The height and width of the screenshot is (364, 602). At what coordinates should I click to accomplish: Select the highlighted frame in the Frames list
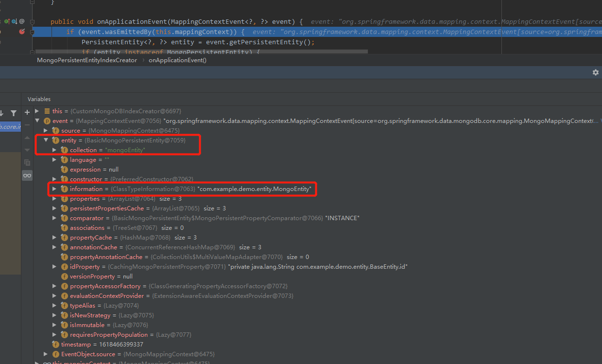pyautogui.click(x=10, y=127)
